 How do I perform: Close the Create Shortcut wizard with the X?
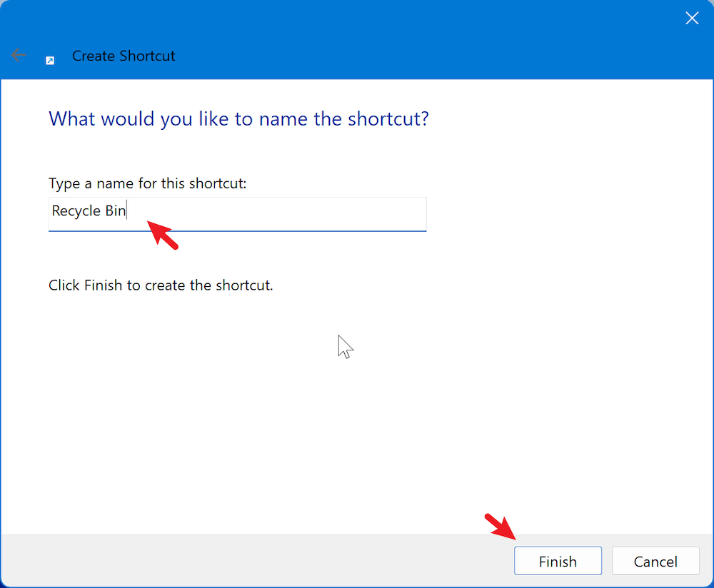click(692, 18)
